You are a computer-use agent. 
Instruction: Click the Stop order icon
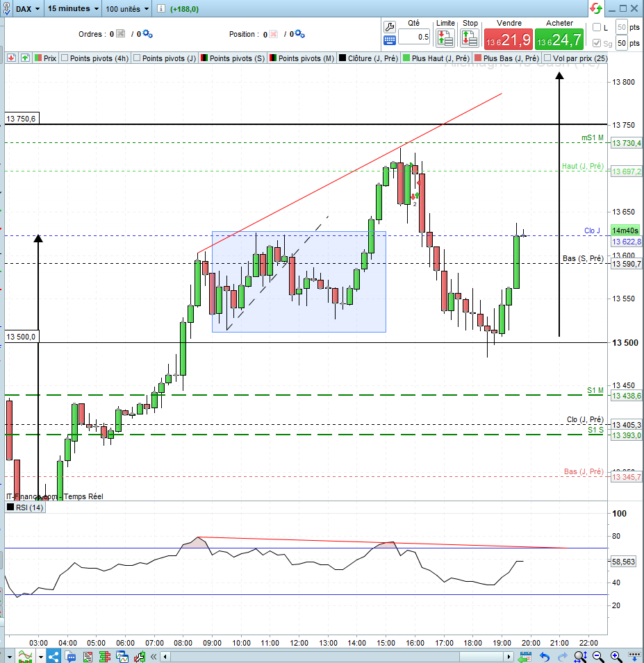tap(470, 38)
